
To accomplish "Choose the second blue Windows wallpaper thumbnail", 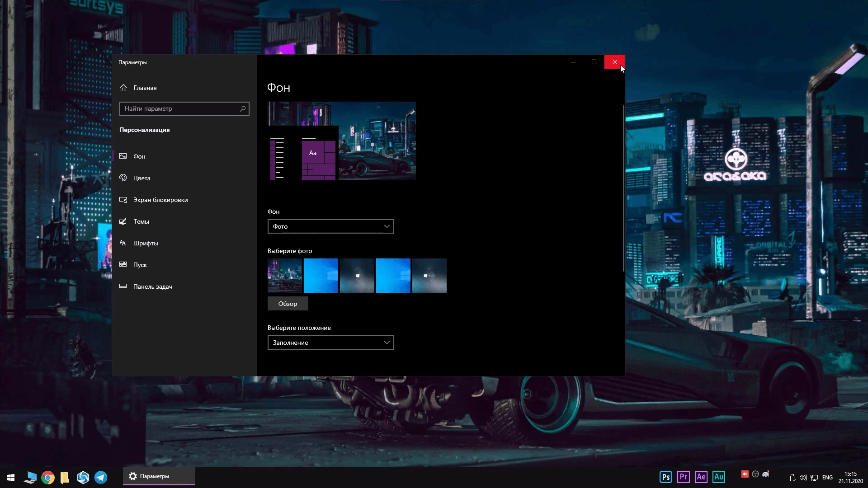I will (393, 276).
